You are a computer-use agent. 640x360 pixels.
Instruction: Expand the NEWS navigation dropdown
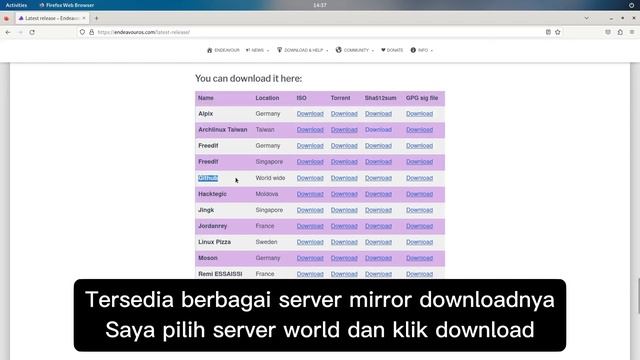[x=257, y=50]
